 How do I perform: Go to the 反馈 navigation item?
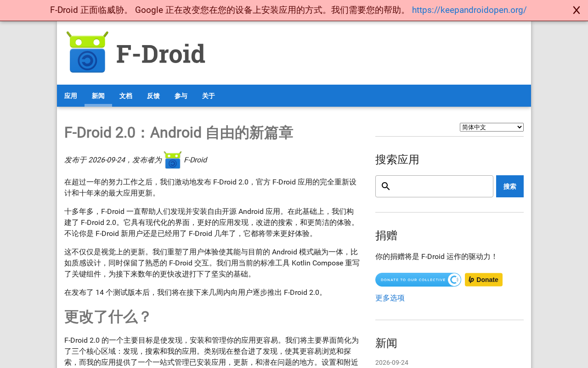click(153, 96)
